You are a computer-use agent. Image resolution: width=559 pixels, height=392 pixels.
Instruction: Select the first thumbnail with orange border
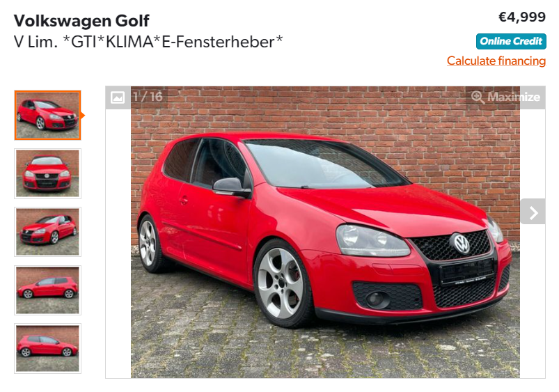coord(47,115)
